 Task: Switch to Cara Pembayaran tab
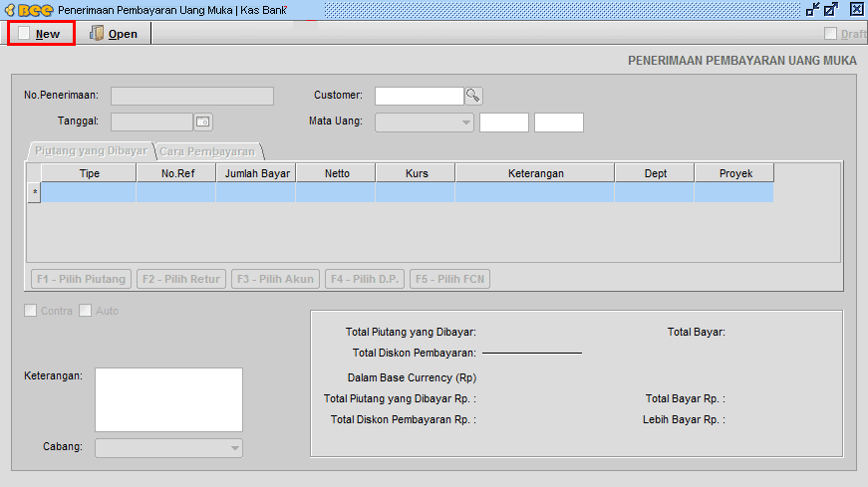tap(207, 151)
